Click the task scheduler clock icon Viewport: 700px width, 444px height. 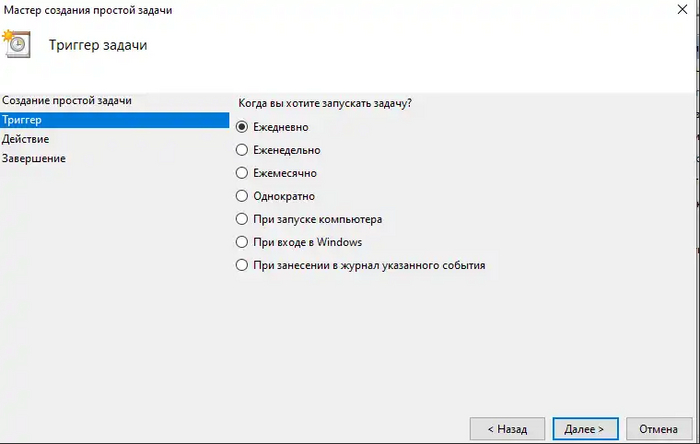click(17, 46)
